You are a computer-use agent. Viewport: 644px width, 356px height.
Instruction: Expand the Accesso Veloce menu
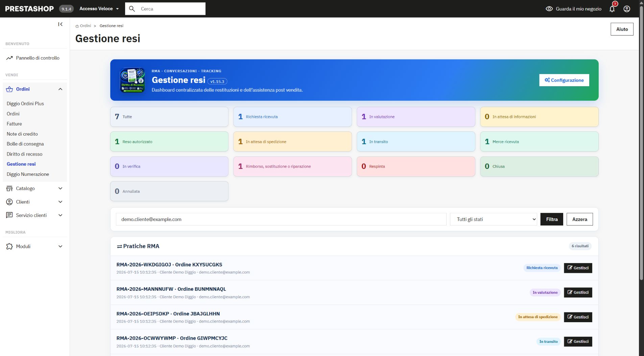(x=99, y=9)
